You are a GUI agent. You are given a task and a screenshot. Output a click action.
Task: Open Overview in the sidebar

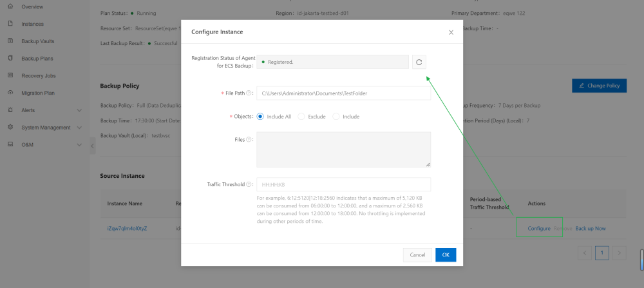click(x=32, y=7)
